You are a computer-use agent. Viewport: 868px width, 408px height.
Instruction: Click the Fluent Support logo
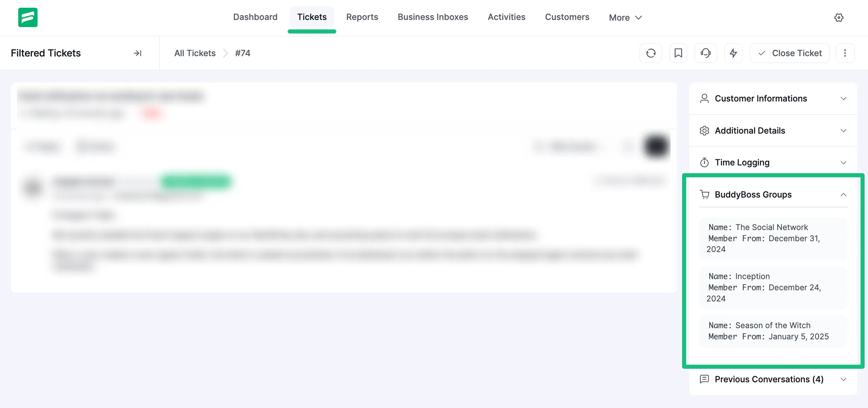[x=28, y=17]
